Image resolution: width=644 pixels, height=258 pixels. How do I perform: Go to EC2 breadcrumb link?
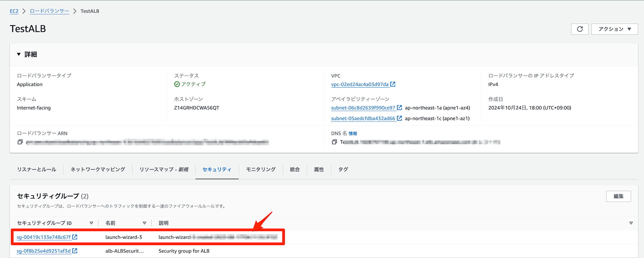click(14, 11)
